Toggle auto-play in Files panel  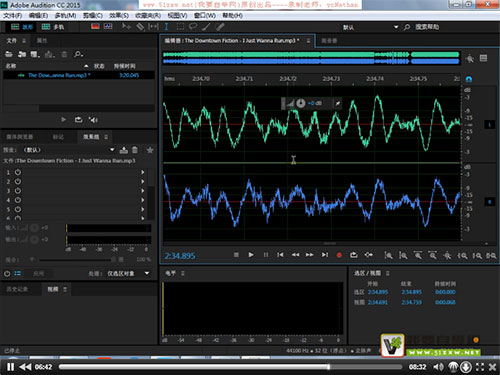pyautogui.click(x=93, y=119)
